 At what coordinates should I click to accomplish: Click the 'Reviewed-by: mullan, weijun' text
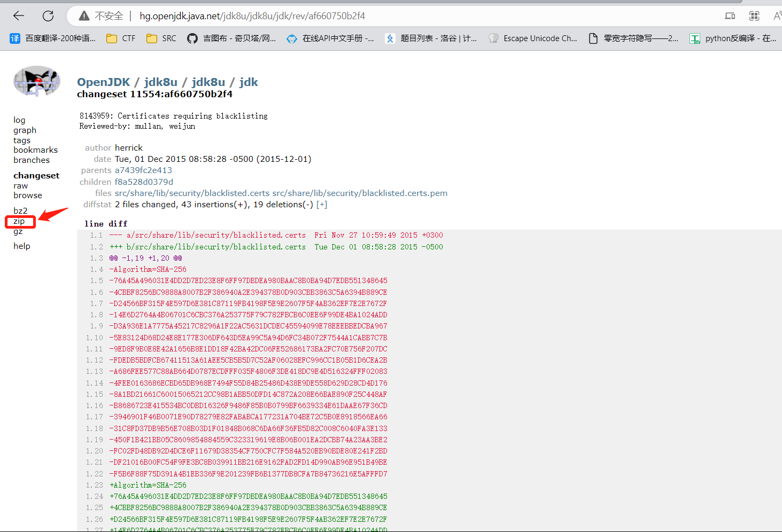point(137,127)
